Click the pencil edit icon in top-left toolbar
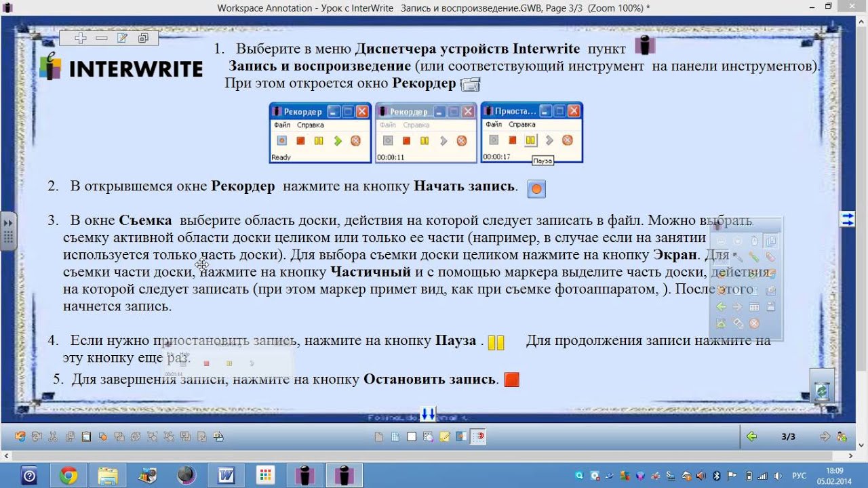 [122, 38]
